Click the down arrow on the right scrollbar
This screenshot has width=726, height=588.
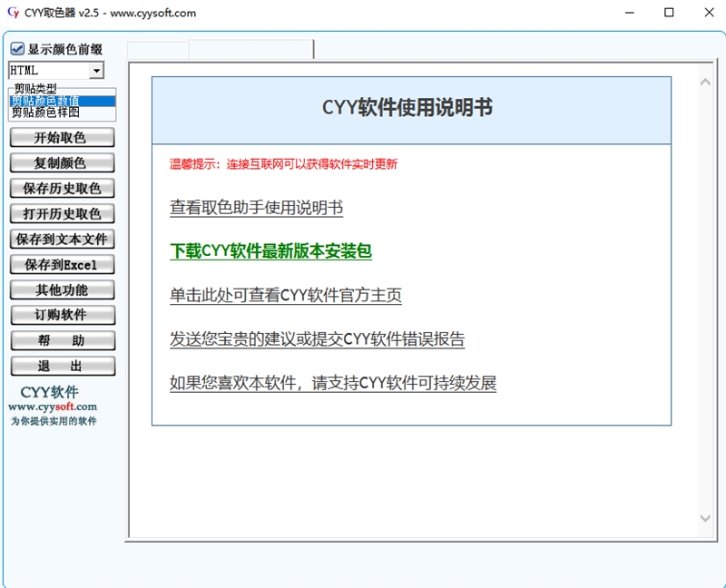[x=707, y=520]
